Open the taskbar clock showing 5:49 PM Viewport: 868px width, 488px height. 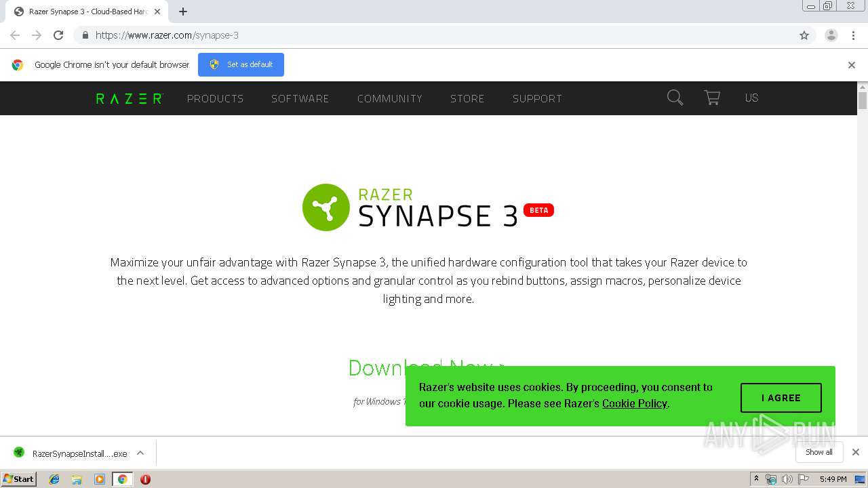pos(833,479)
